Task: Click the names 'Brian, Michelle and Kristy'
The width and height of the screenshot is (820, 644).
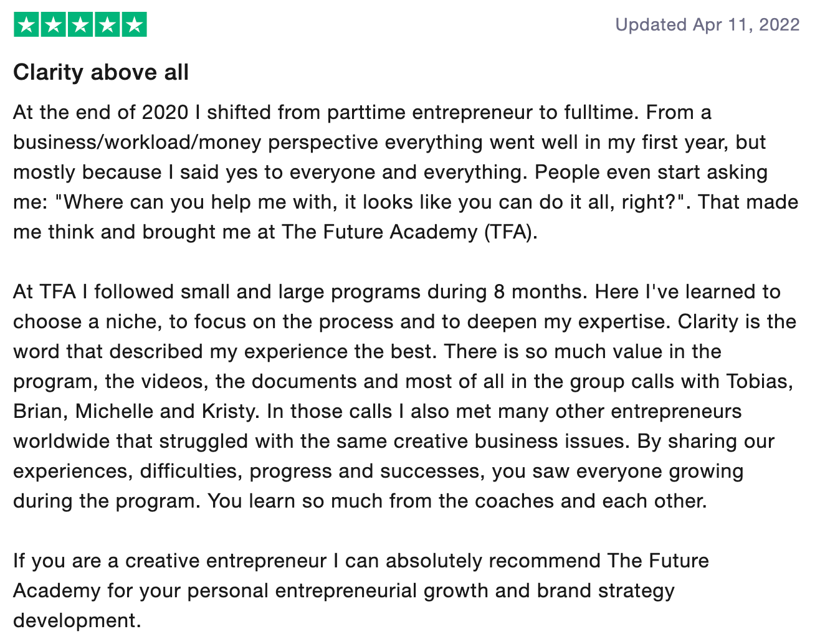Action: [134, 412]
